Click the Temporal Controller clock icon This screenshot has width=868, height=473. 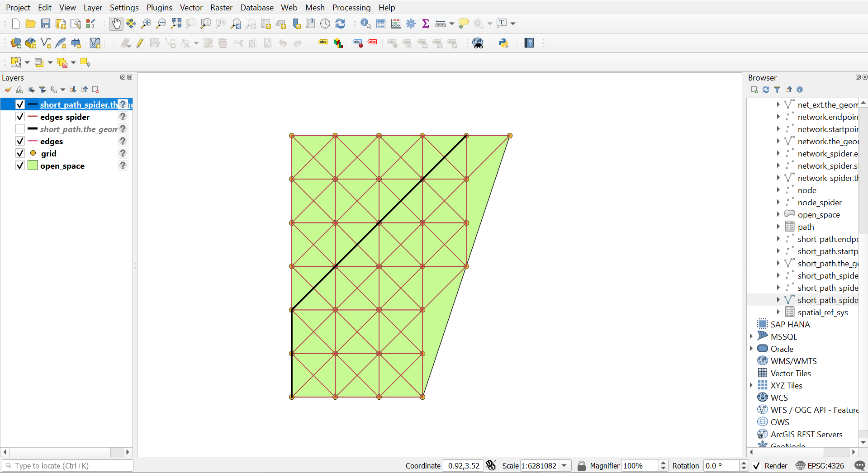coord(325,24)
